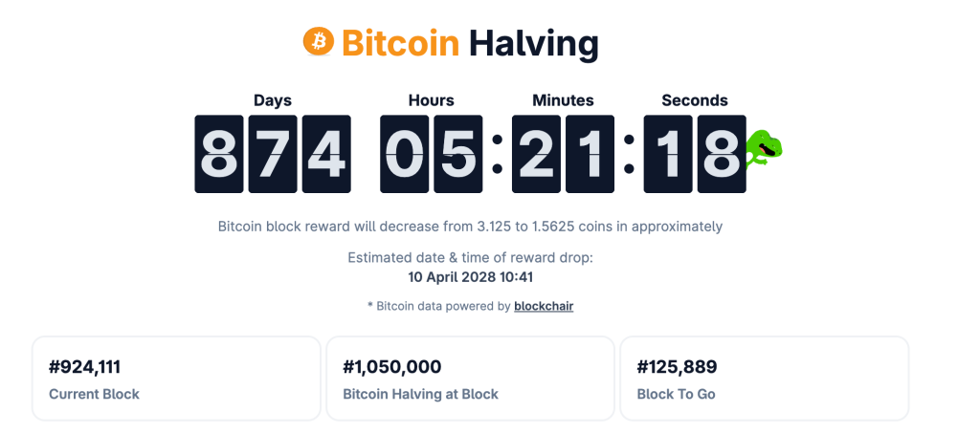
Task: Click the Hours digit 5 flip card
Action: point(457,154)
